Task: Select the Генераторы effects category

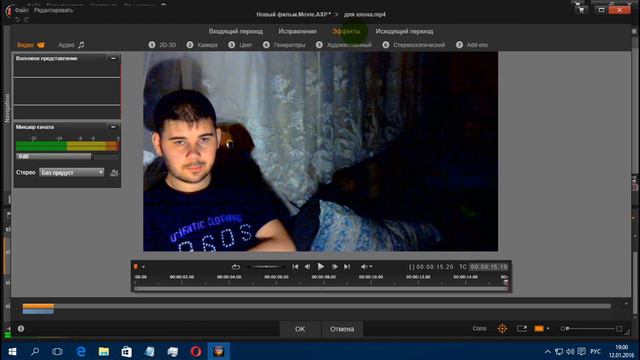Action: (284, 45)
